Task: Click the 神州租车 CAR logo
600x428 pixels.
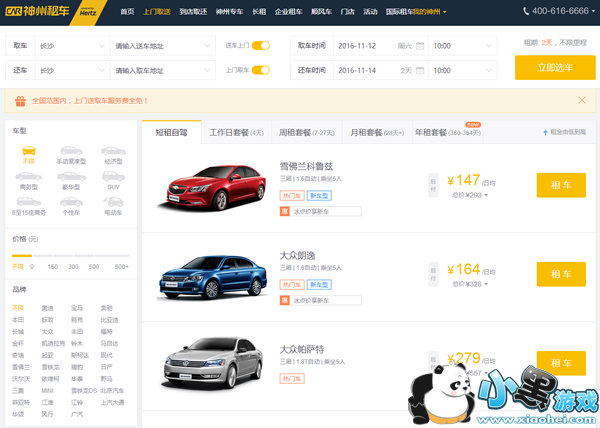Action: [37, 11]
